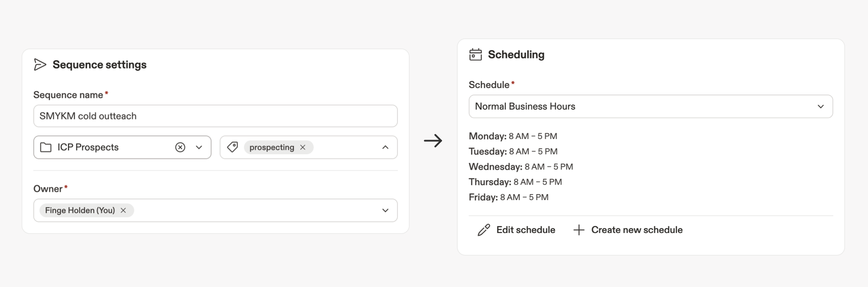Expand the ICP Prospects folder dropdown
The height and width of the screenshot is (287, 868).
[x=199, y=148]
